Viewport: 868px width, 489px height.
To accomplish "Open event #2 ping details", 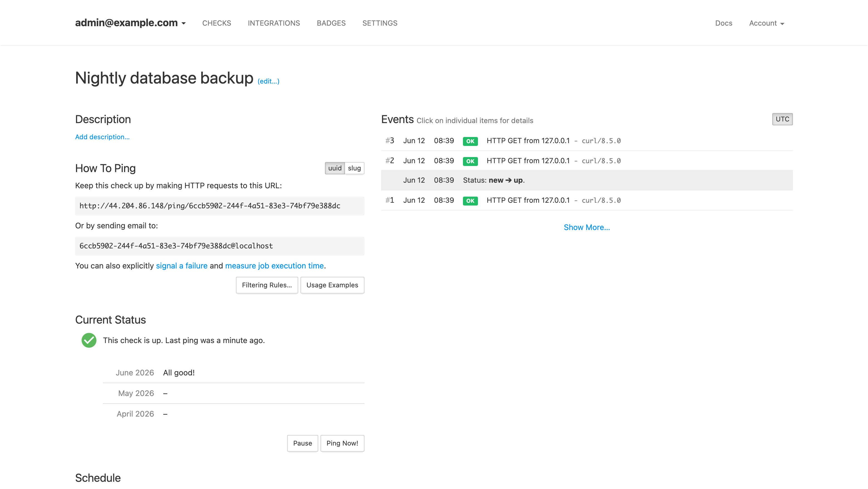I will [x=587, y=160].
